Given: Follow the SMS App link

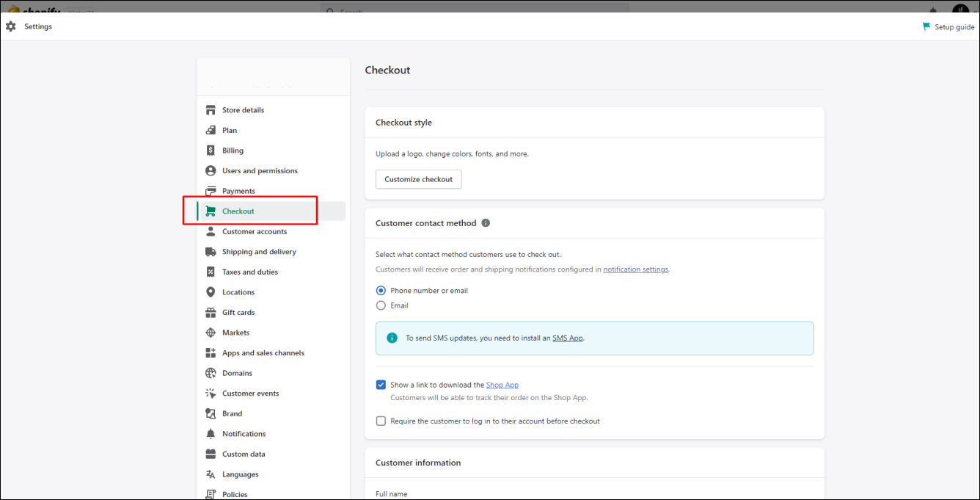Looking at the screenshot, I should [x=568, y=338].
